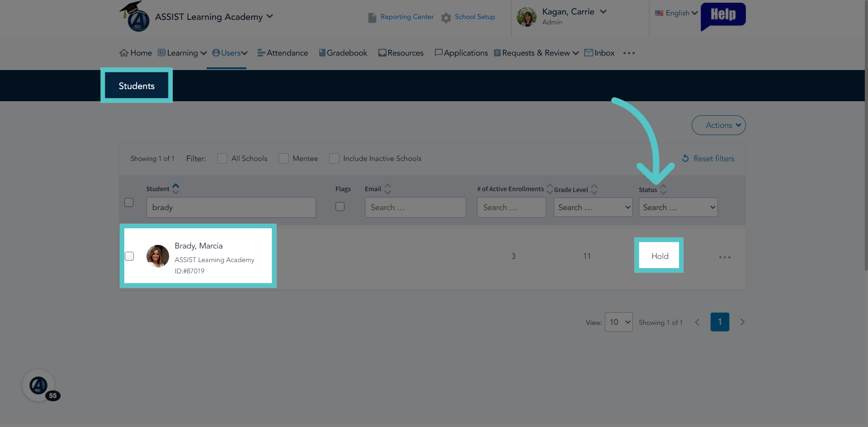Click the ASSIST graduation cap logo
Viewport: 868px width, 427px height.
(x=135, y=17)
